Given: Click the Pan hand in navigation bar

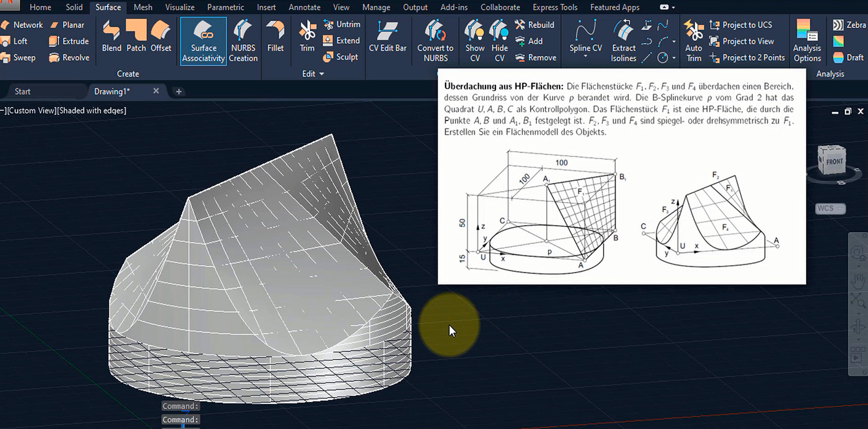Looking at the screenshot, I should pyautogui.click(x=858, y=280).
